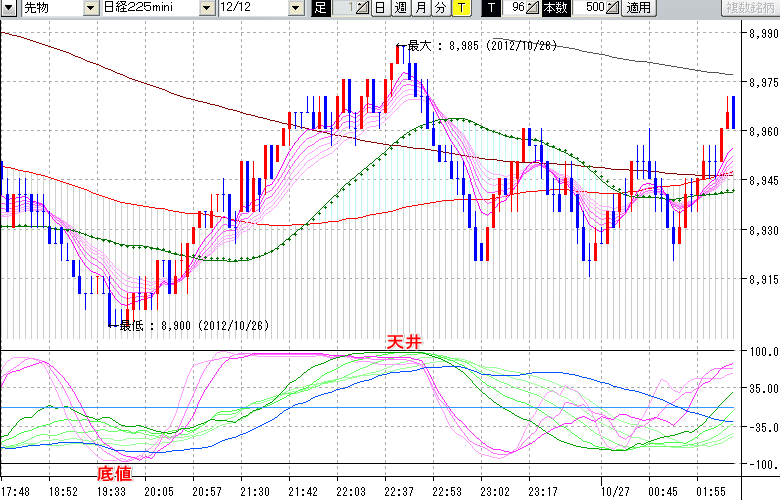Screen dimensions: 780x500
Task: Click the spinner beside the 足 value
Action: pos(363,8)
